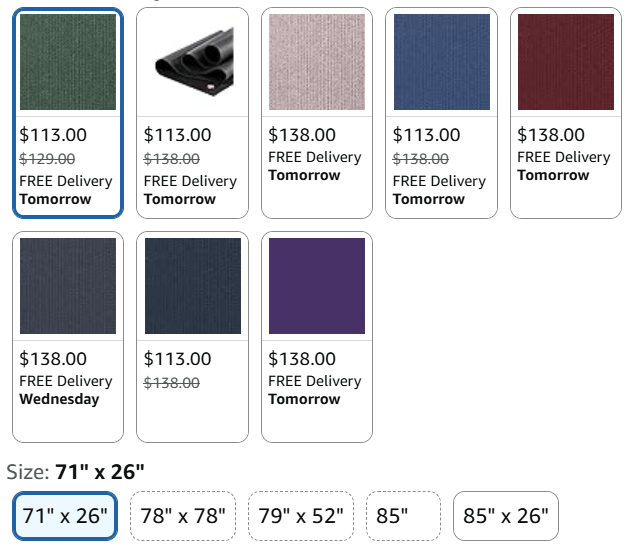Click Wednesday delivery text on gray mat

click(x=59, y=399)
